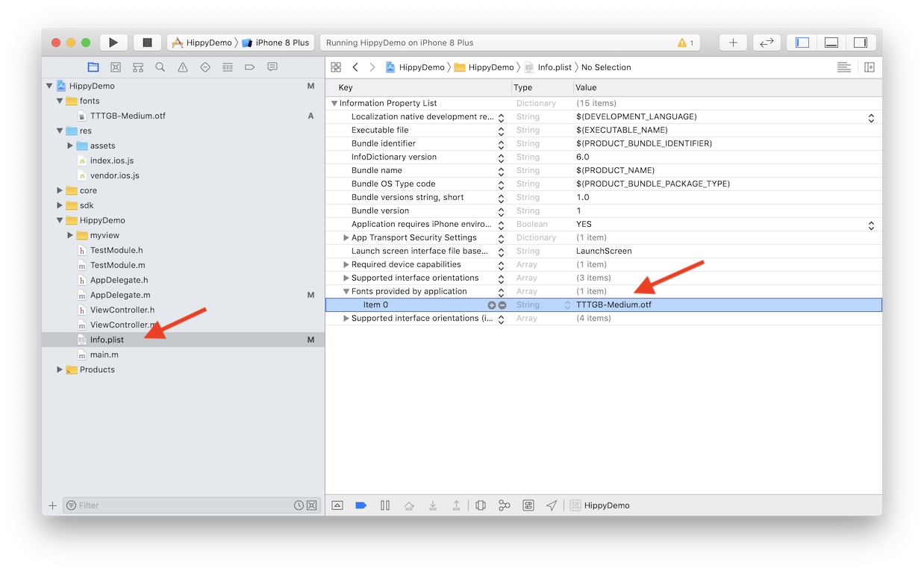Collapse the res folder
The image size is (924, 571).
(60, 131)
